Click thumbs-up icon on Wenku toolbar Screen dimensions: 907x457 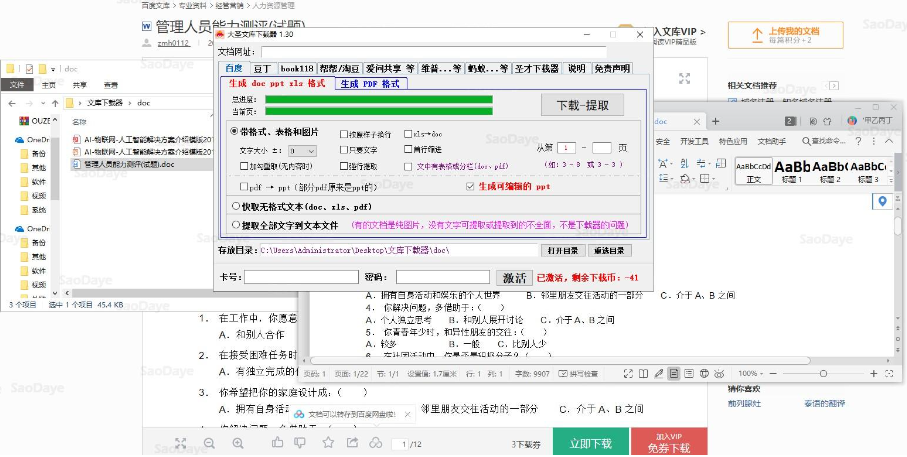point(277,443)
